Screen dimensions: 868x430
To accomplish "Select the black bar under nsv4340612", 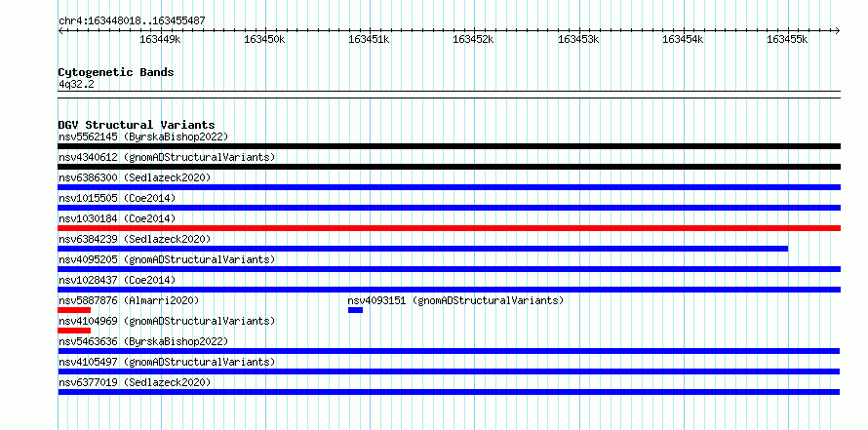I will [x=449, y=167].
